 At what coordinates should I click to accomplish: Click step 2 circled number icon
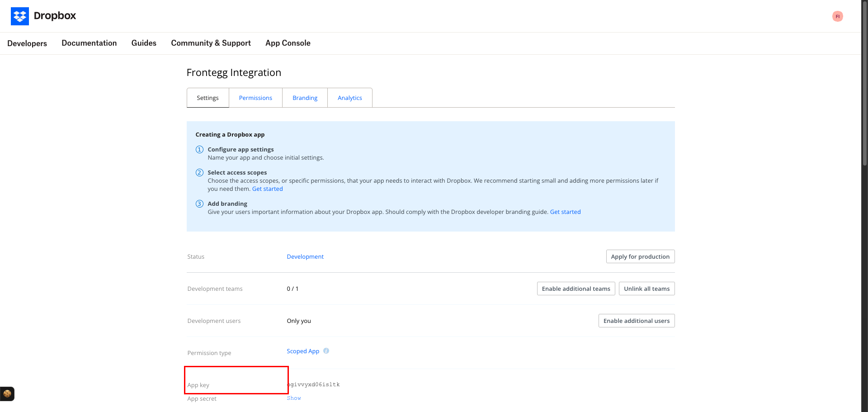[x=199, y=173]
